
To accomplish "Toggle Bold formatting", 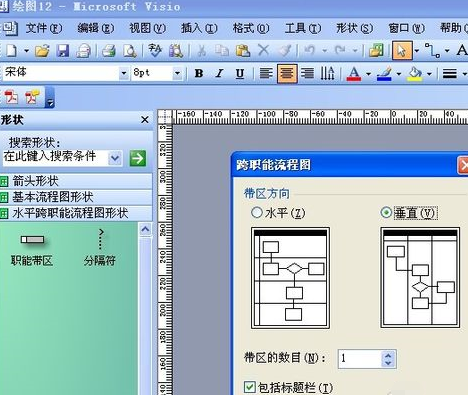I will point(199,73).
